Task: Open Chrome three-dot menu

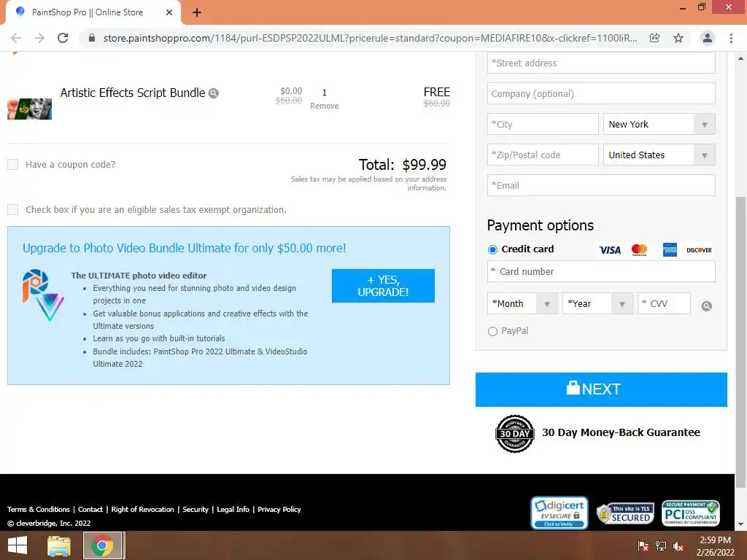Action: pyautogui.click(x=731, y=38)
